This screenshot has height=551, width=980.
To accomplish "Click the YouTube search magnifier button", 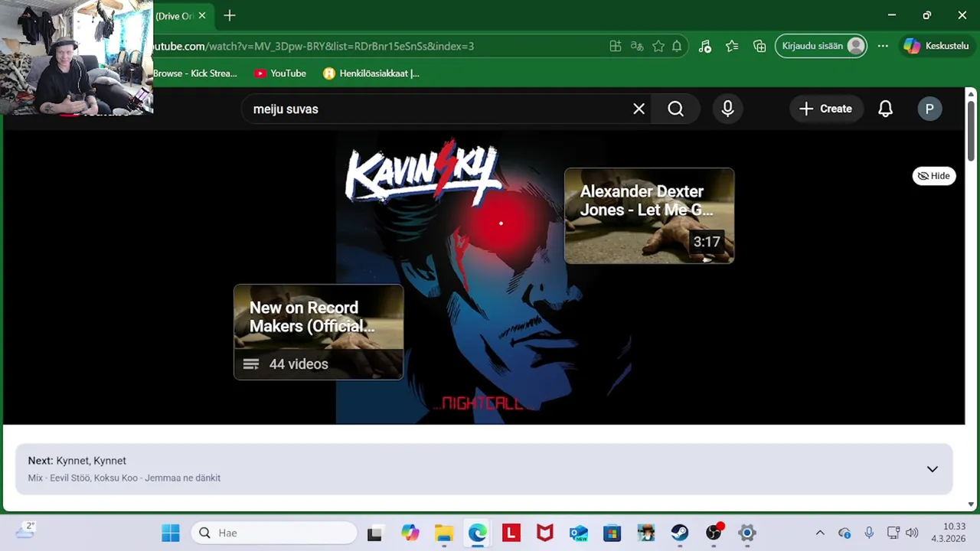I will (x=675, y=109).
